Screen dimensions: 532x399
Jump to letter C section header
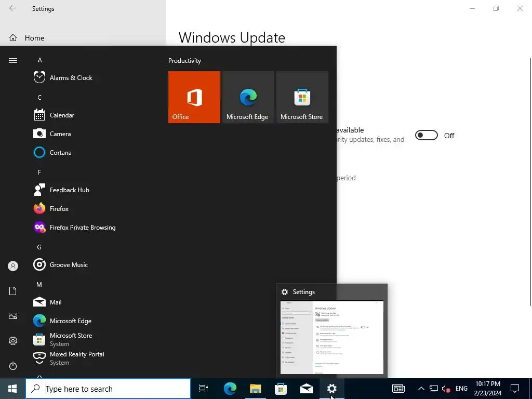click(39, 97)
